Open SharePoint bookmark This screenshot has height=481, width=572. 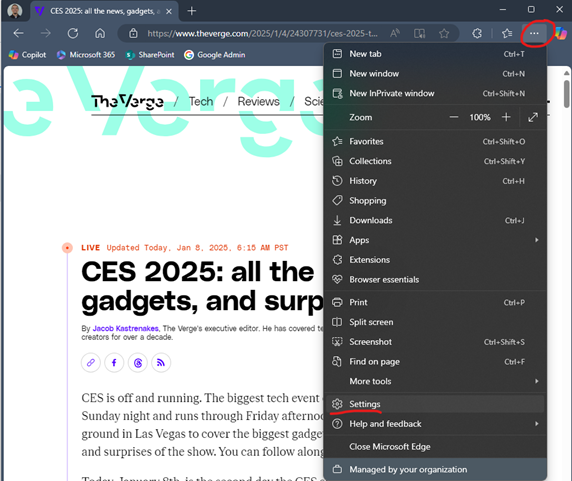(150, 55)
